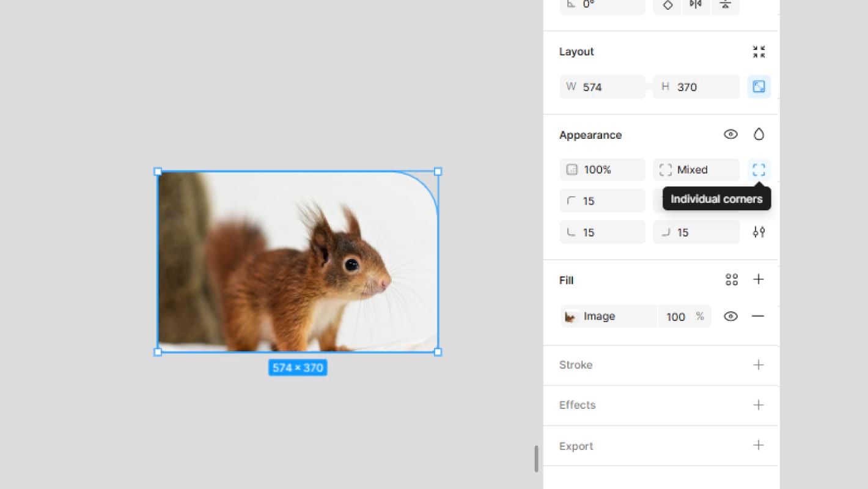The height and width of the screenshot is (489, 868).
Task: Expand the Export section with its plus
Action: pyautogui.click(x=759, y=445)
